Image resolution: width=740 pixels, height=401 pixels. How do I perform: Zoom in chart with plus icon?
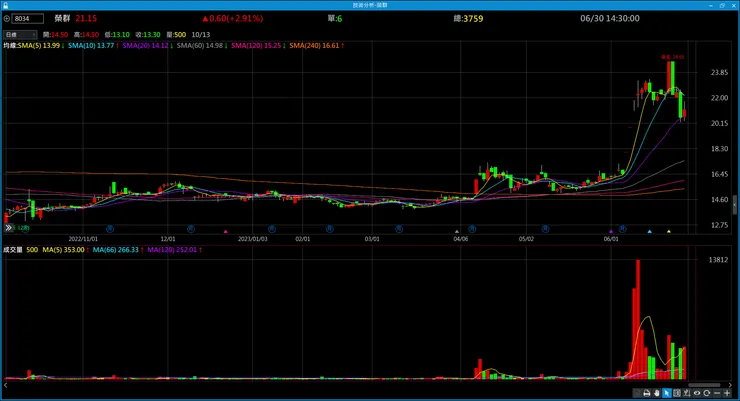point(727,393)
